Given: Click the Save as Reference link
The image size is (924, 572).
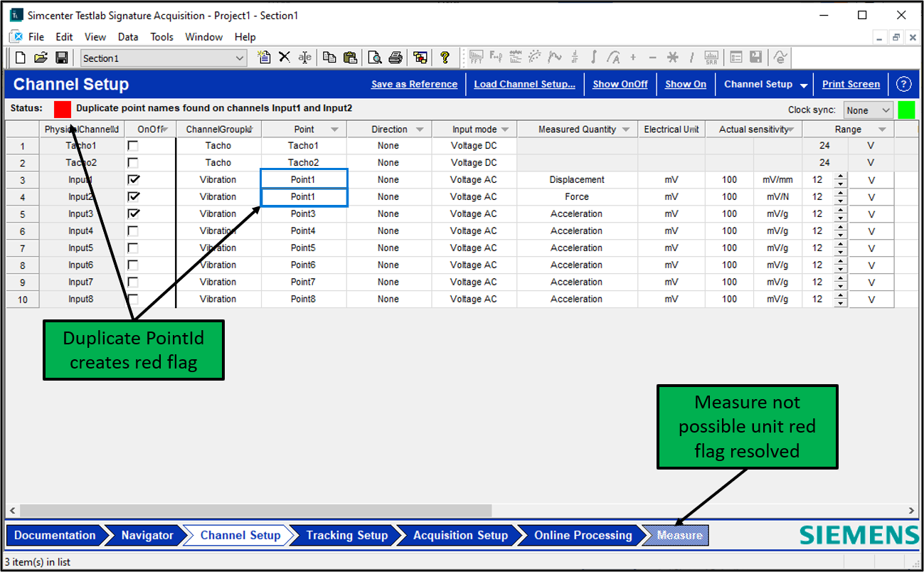Looking at the screenshot, I should 414,84.
